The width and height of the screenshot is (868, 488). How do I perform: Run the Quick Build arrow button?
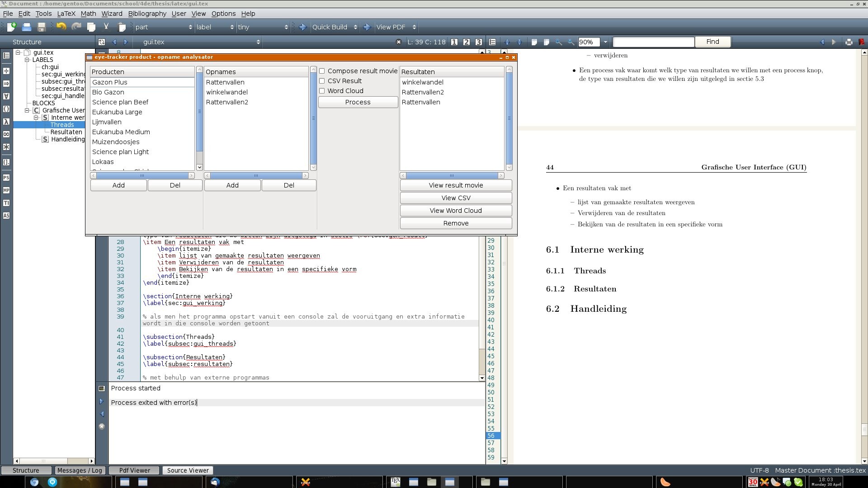click(302, 27)
